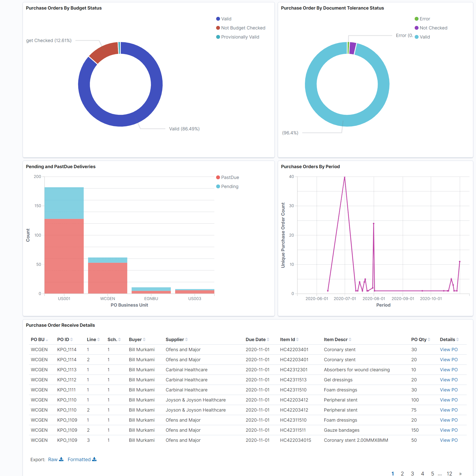Jump to last page 12

(x=449, y=473)
